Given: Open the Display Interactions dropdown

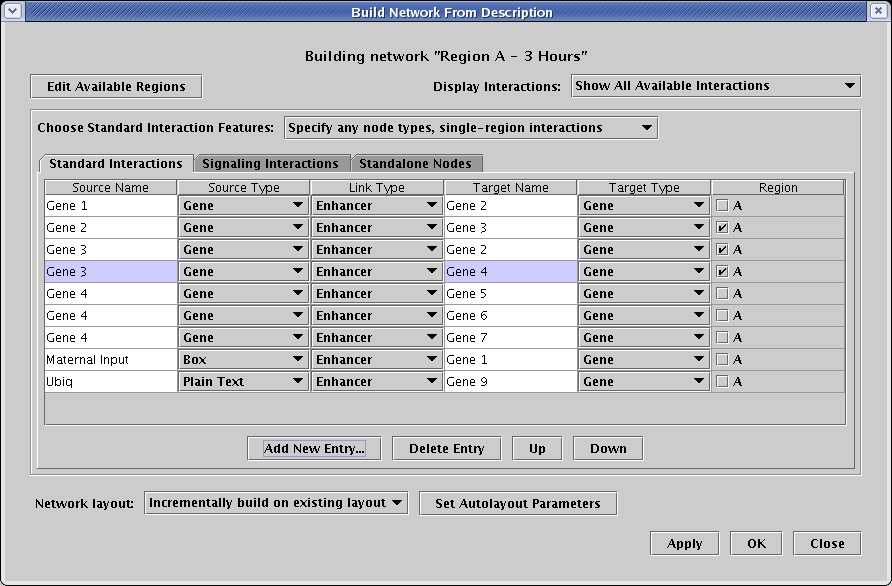Looking at the screenshot, I should pyautogui.click(x=715, y=86).
